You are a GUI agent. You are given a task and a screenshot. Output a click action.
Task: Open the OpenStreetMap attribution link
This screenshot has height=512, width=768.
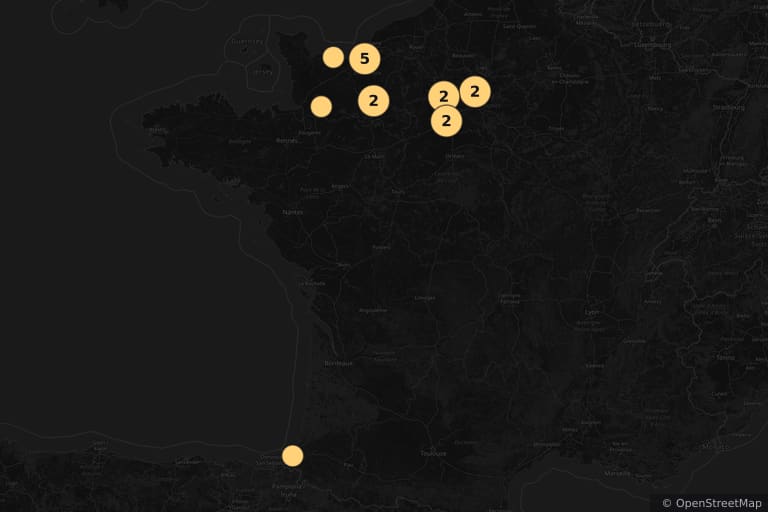click(718, 503)
